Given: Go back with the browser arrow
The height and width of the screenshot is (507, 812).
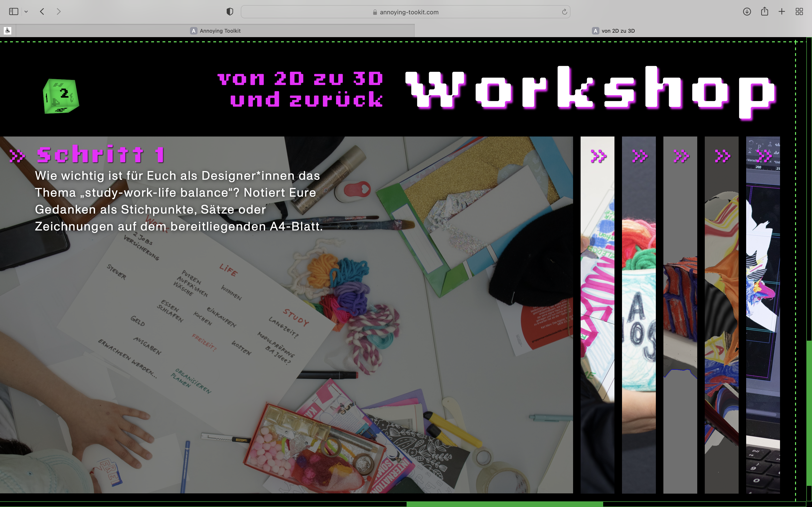Looking at the screenshot, I should 42,12.
